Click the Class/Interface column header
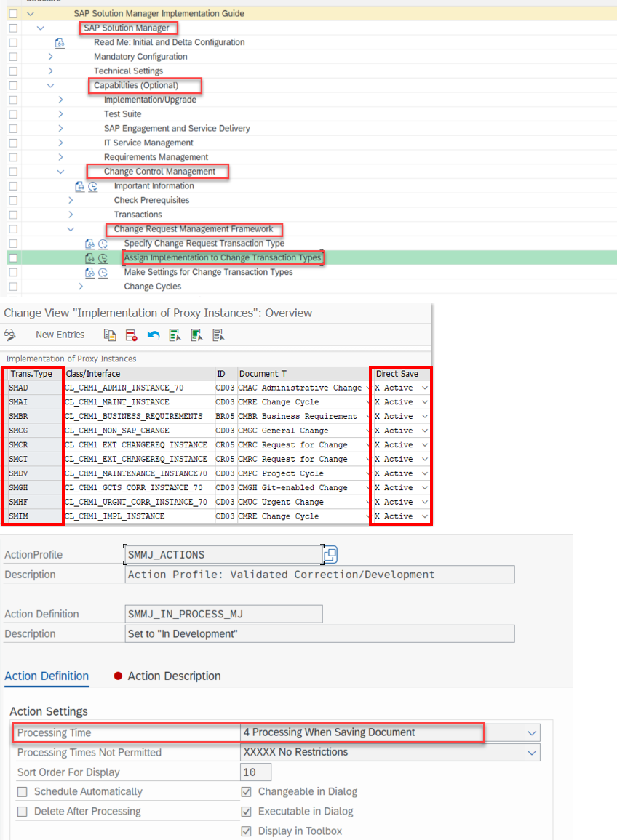This screenshot has width=617, height=840. tap(139, 374)
